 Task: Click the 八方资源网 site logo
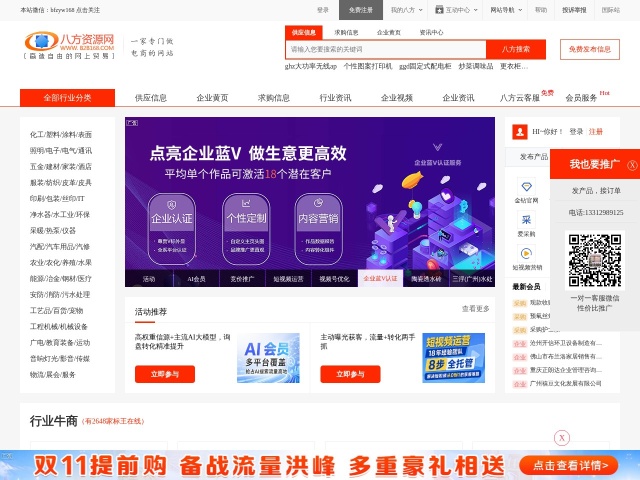tap(69, 45)
